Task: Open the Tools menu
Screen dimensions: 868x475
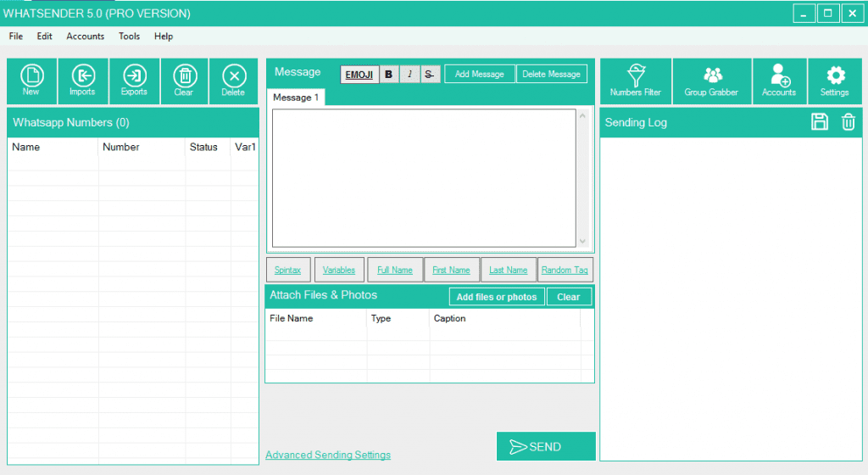Action: pos(129,36)
